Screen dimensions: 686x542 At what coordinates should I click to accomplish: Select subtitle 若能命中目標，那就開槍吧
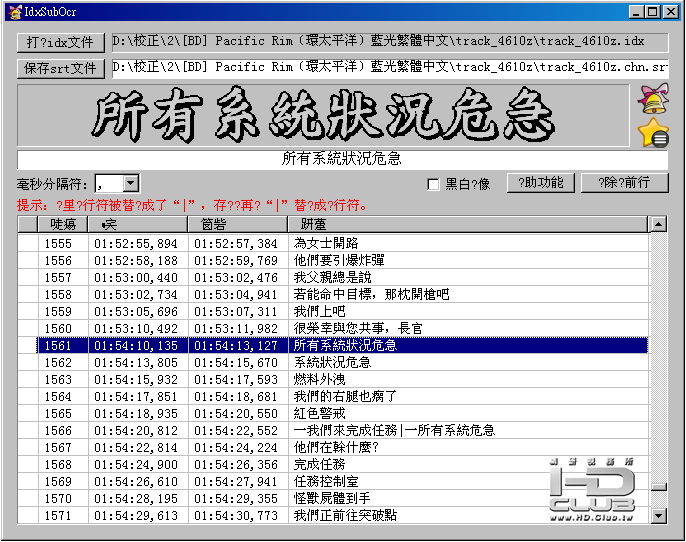point(332,294)
